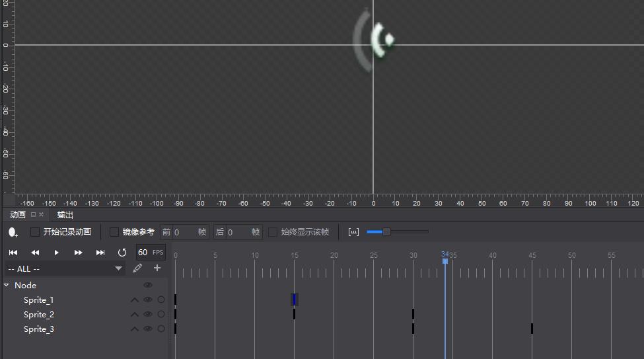
Task: Float the 动画 panel via square icon
Action: pos(33,214)
